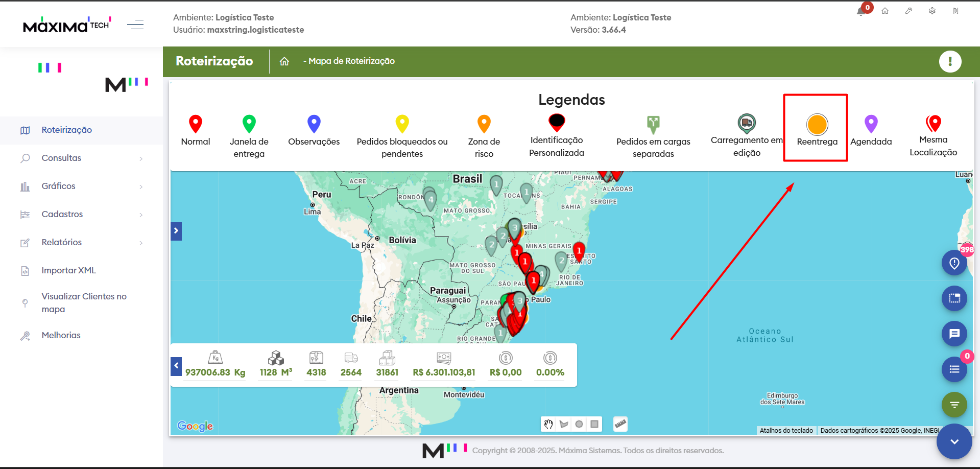
Task: Expand the map side panel arrow
Action: click(176, 231)
